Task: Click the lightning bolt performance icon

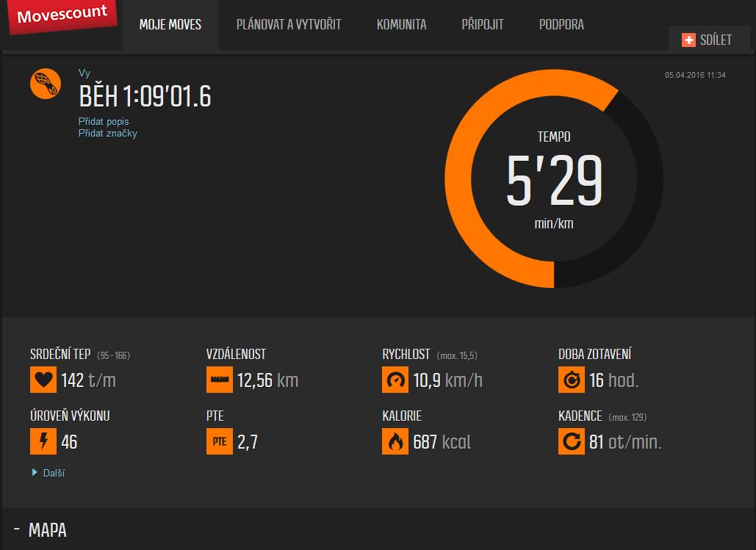Action: 43,442
